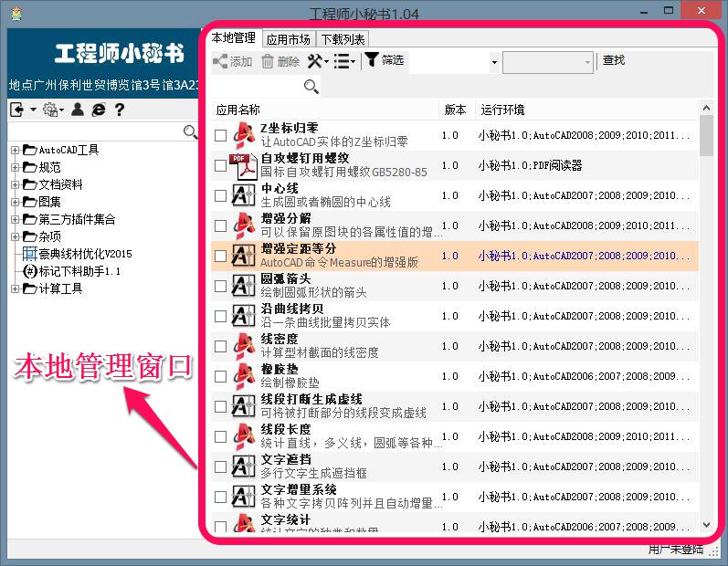Image resolution: width=728 pixels, height=566 pixels.
Task: Click the left panel search input field
Action: [x=95, y=132]
